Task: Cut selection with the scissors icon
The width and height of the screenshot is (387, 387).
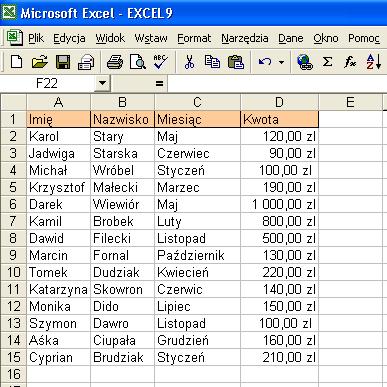Action: click(189, 62)
